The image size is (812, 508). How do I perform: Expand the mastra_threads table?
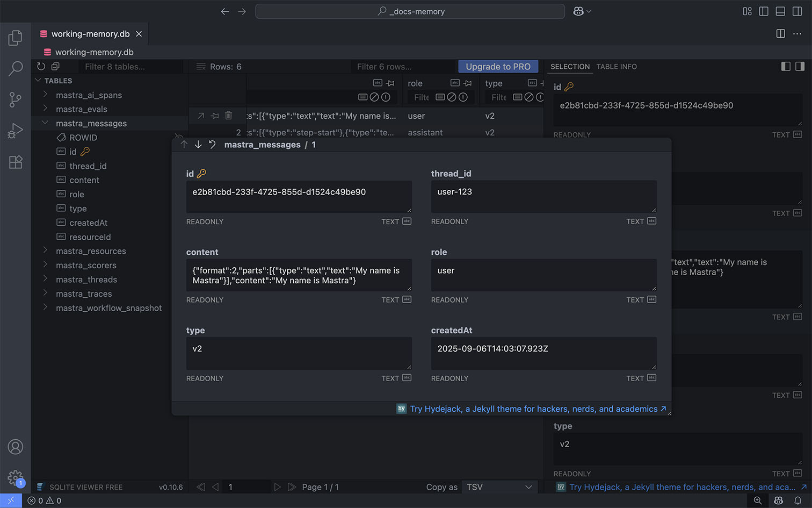(46, 280)
